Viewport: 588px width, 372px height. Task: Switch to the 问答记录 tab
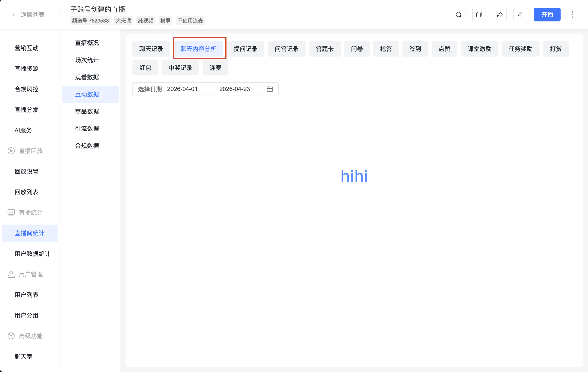pos(286,49)
